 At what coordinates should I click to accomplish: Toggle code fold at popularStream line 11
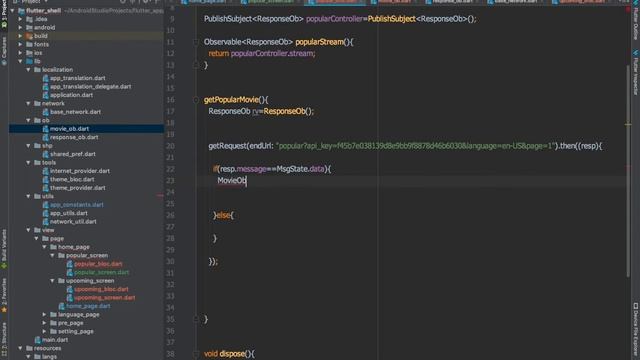point(196,42)
